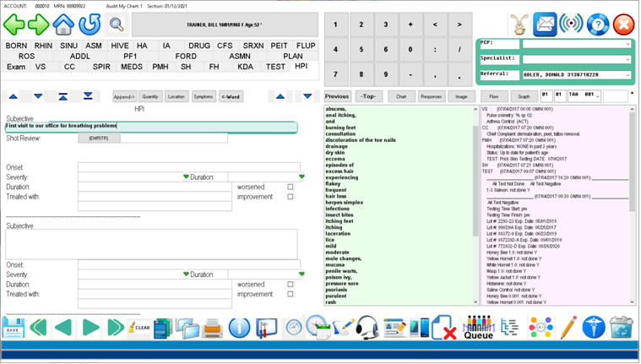
Task: Click the headset icon in bottom toolbar
Action: click(x=367, y=328)
